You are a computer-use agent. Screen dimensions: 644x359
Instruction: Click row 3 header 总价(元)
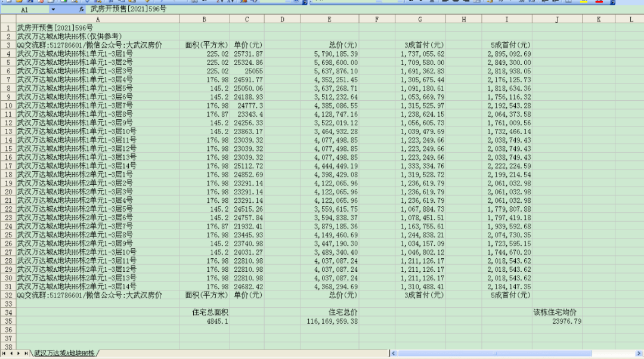343,45
